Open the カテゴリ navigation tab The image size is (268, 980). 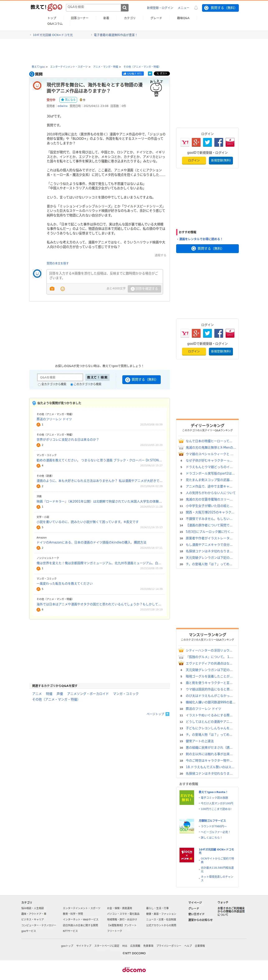[x=130, y=18]
